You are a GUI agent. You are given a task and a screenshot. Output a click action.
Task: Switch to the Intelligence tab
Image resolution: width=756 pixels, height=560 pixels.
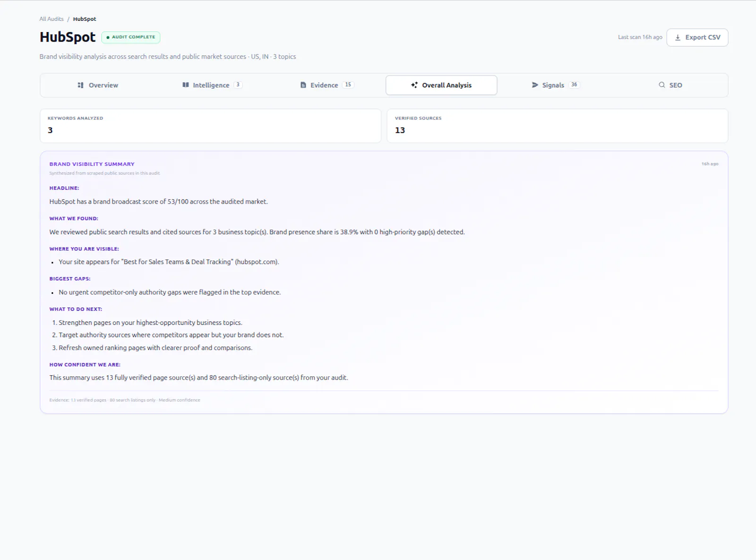pyautogui.click(x=212, y=85)
